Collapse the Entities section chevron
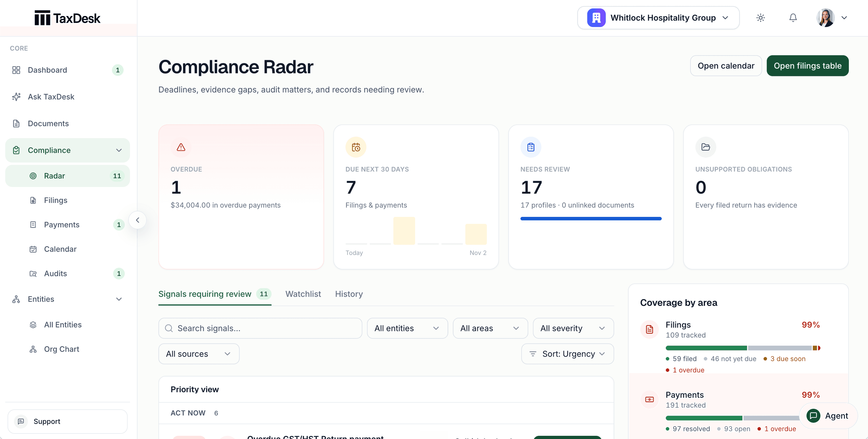This screenshot has height=439, width=868. (x=119, y=299)
